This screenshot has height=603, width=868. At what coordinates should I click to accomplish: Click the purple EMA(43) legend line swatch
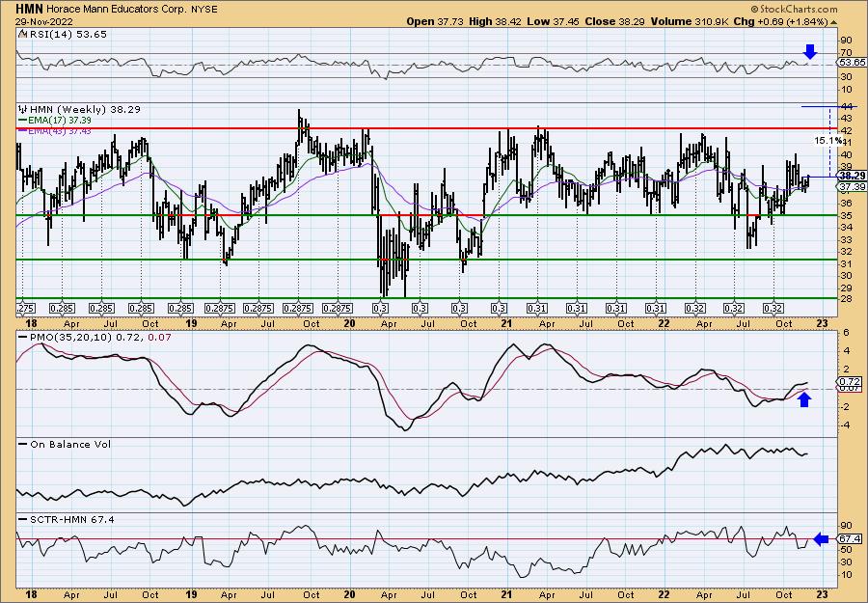click(23, 130)
